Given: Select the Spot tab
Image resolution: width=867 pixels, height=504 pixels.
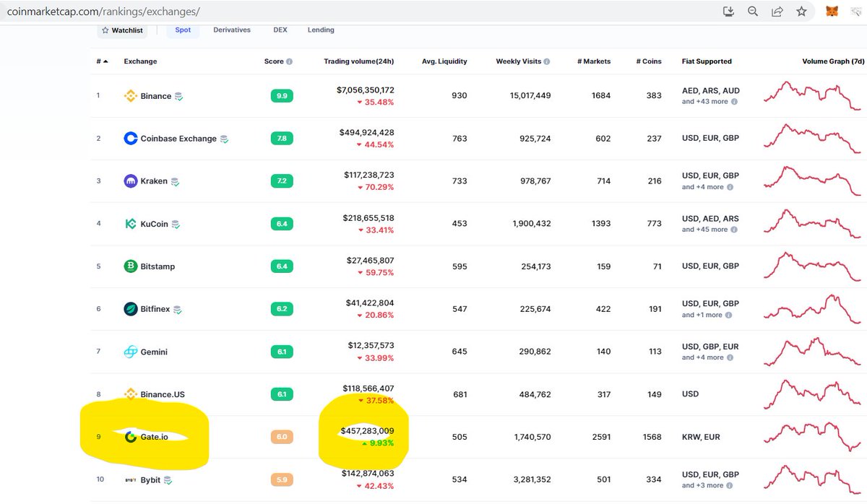Looking at the screenshot, I should (x=183, y=30).
